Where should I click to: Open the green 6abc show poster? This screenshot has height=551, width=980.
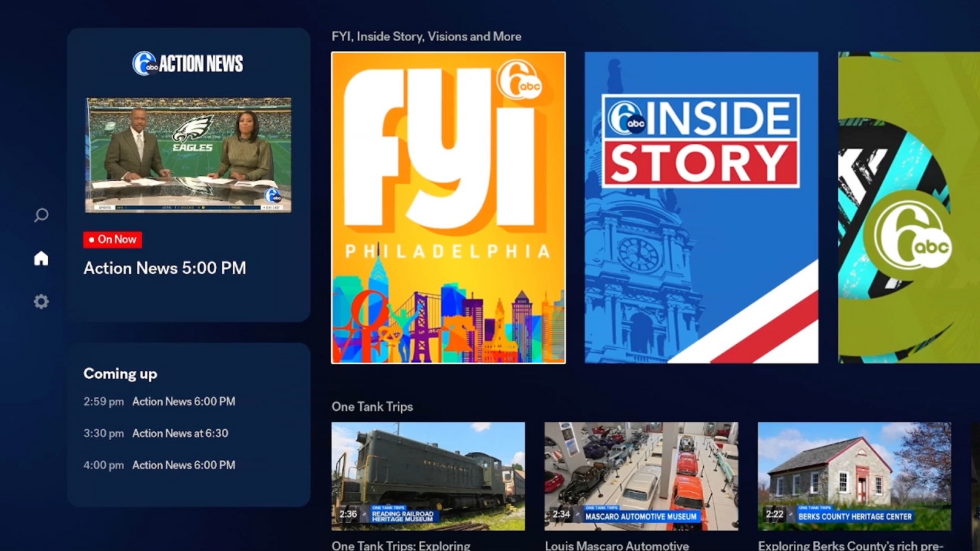click(909, 208)
